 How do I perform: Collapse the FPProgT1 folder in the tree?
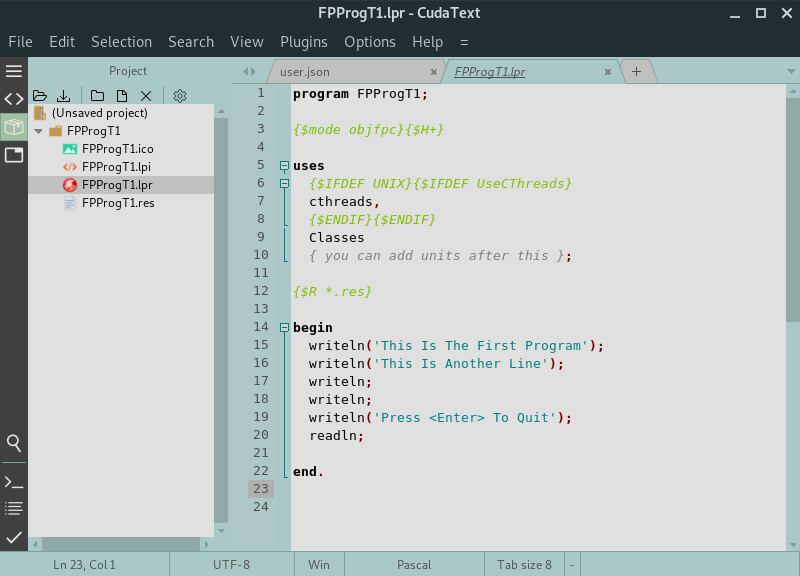pos(39,130)
